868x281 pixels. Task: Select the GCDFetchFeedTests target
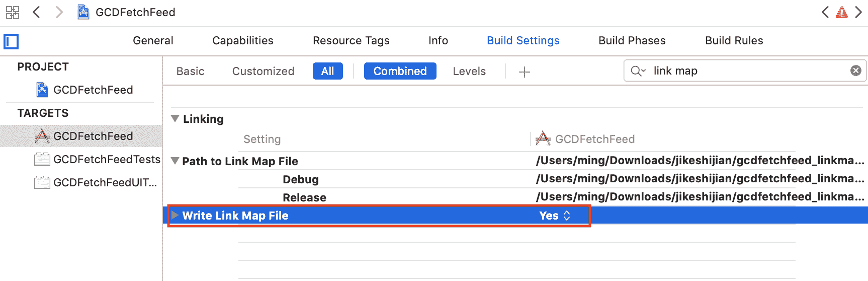click(x=106, y=159)
